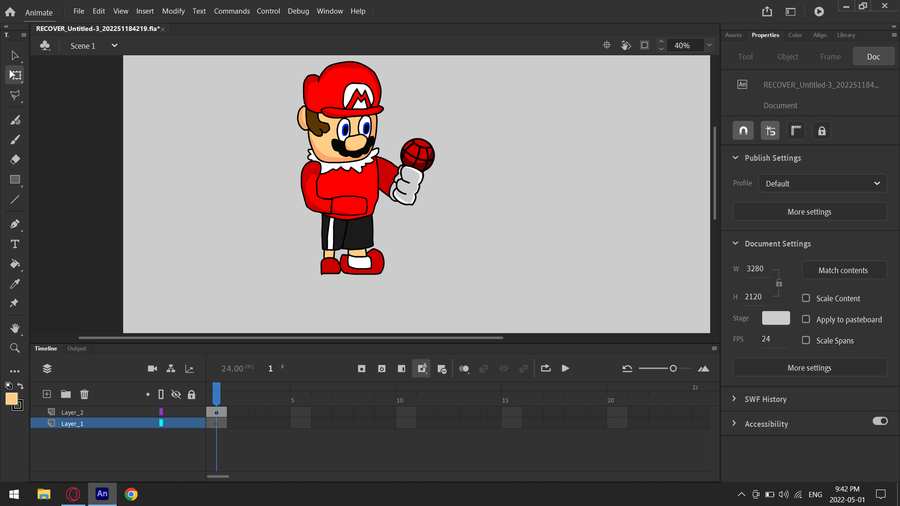Click the fill color swatch in toolbar
This screenshot has height=506, width=900.
[11, 399]
